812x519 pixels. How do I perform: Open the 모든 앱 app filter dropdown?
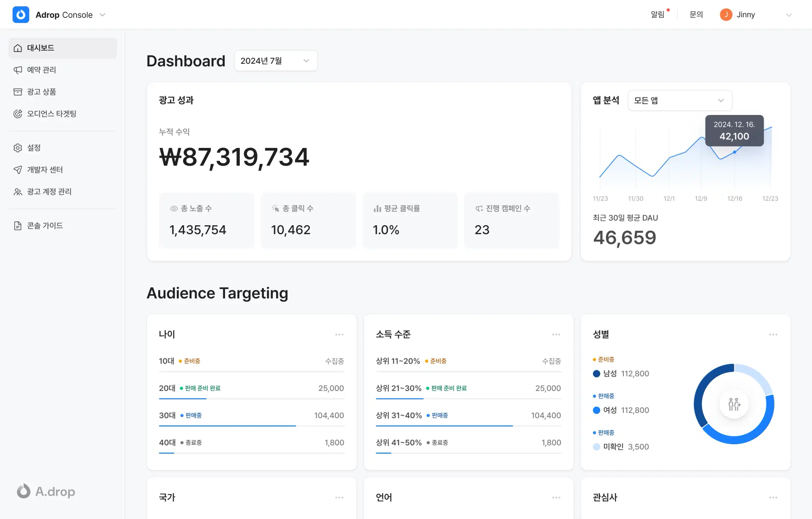tap(679, 100)
